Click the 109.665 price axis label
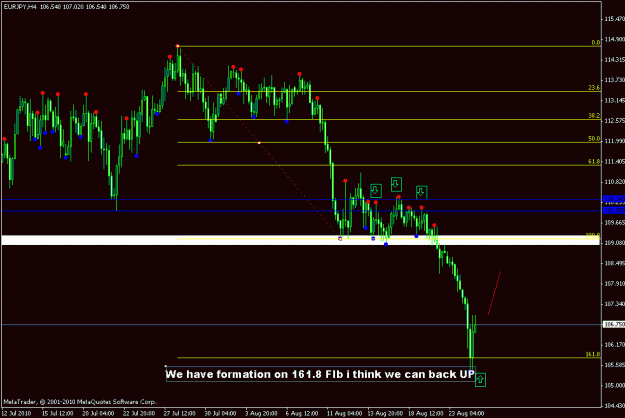 tap(615, 222)
